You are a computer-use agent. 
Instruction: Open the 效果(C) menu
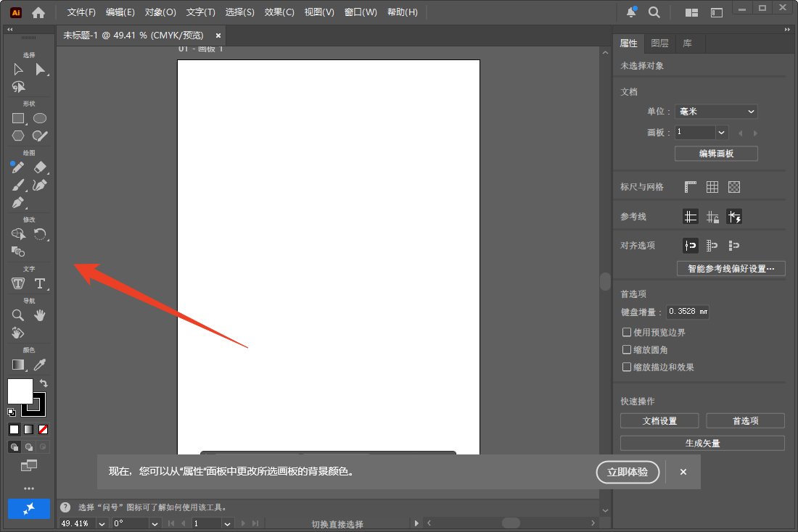click(x=279, y=12)
